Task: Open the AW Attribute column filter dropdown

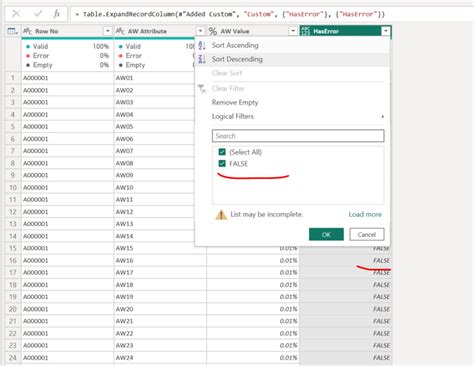Action: [200, 31]
